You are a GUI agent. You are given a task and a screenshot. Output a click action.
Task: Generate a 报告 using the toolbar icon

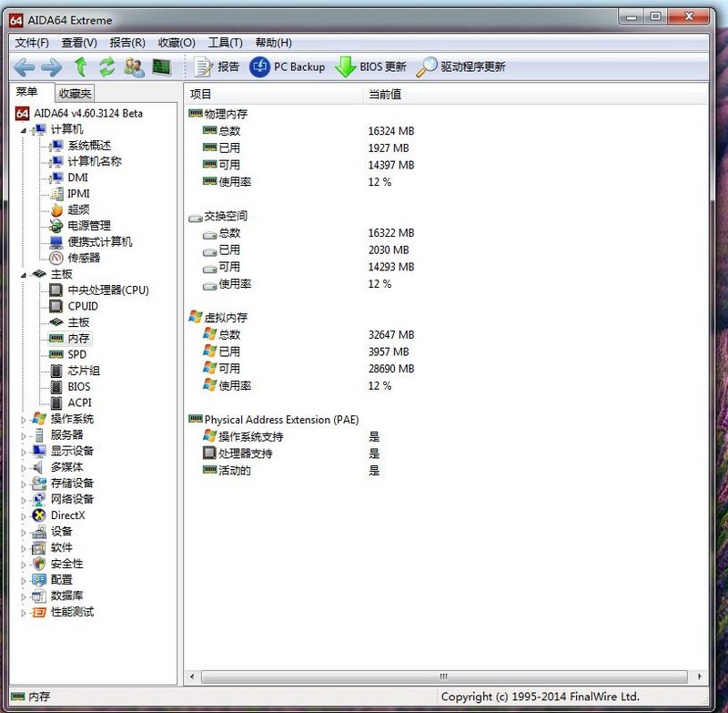coord(217,66)
